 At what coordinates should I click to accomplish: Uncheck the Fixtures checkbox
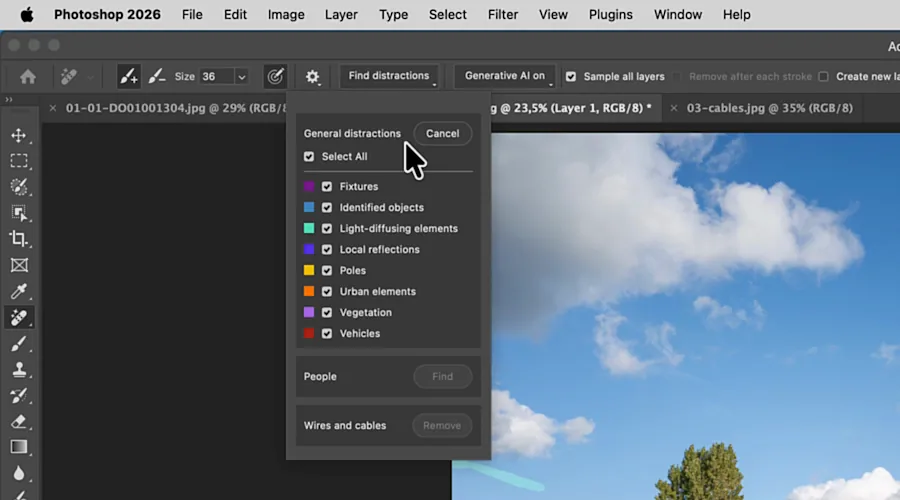click(327, 187)
